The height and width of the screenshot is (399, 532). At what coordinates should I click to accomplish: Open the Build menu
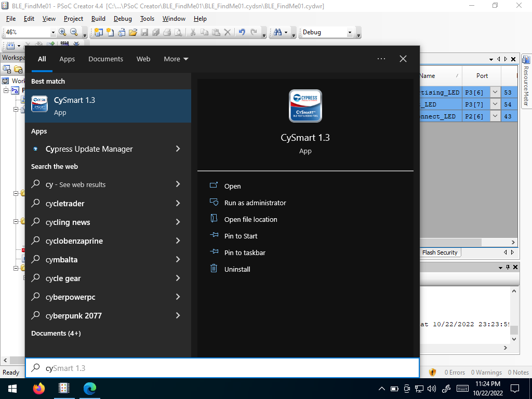(x=98, y=19)
